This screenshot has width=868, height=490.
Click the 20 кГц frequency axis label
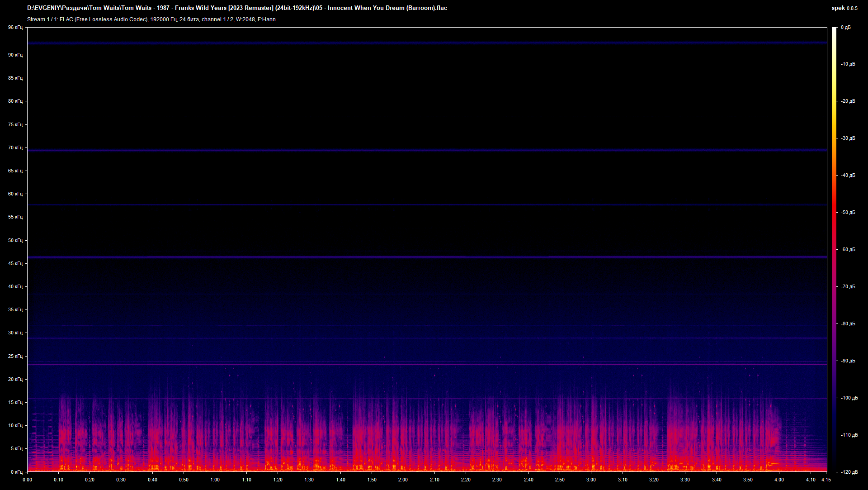coord(15,379)
